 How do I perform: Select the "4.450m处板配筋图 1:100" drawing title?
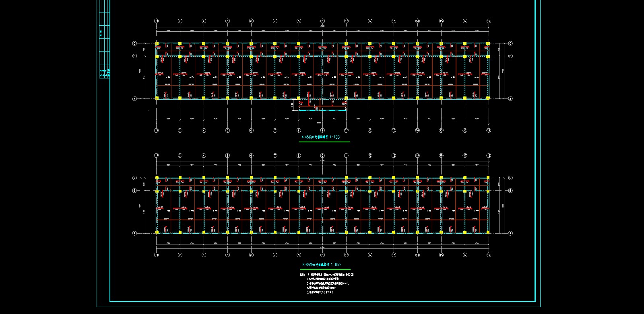[320, 137]
